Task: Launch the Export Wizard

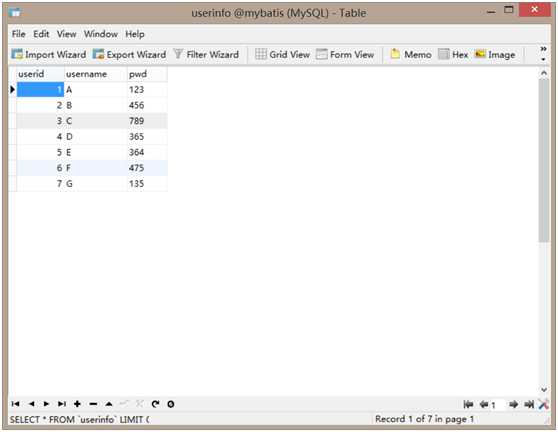Action: [x=129, y=54]
